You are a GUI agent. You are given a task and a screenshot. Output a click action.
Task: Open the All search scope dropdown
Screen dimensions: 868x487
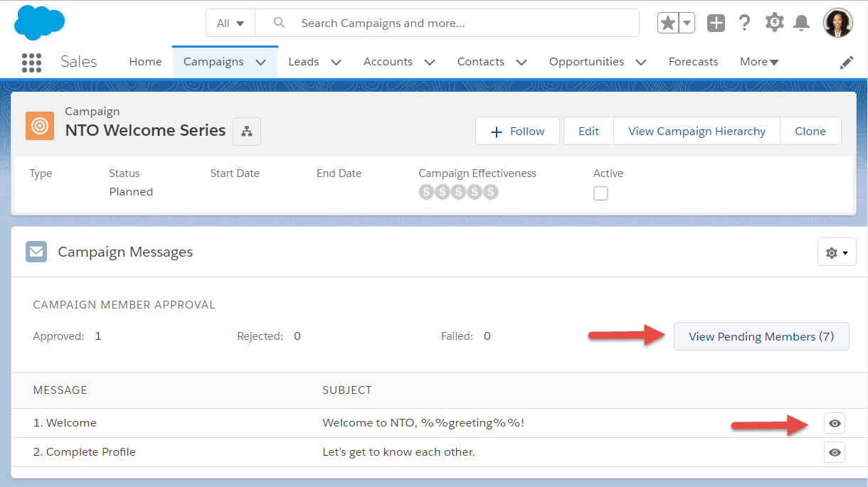(x=231, y=23)
